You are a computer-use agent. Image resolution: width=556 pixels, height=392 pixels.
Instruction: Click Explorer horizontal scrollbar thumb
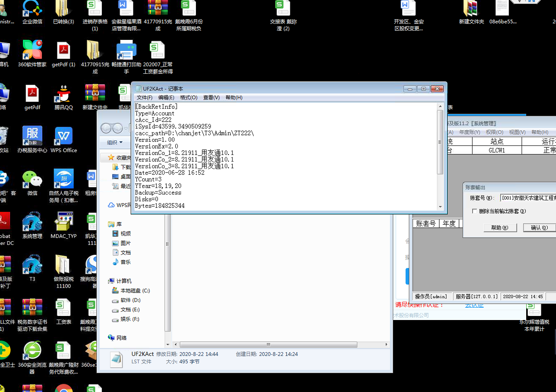coord(268,344)
